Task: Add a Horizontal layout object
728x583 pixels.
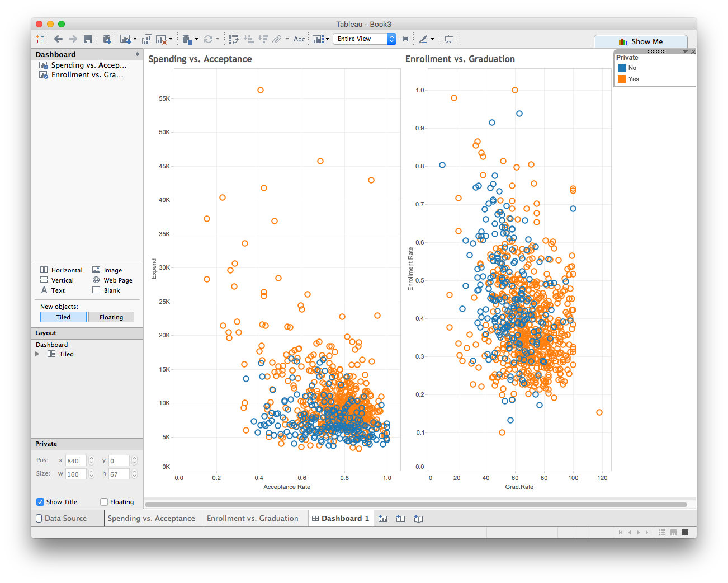Action: (x=61, y=270)
